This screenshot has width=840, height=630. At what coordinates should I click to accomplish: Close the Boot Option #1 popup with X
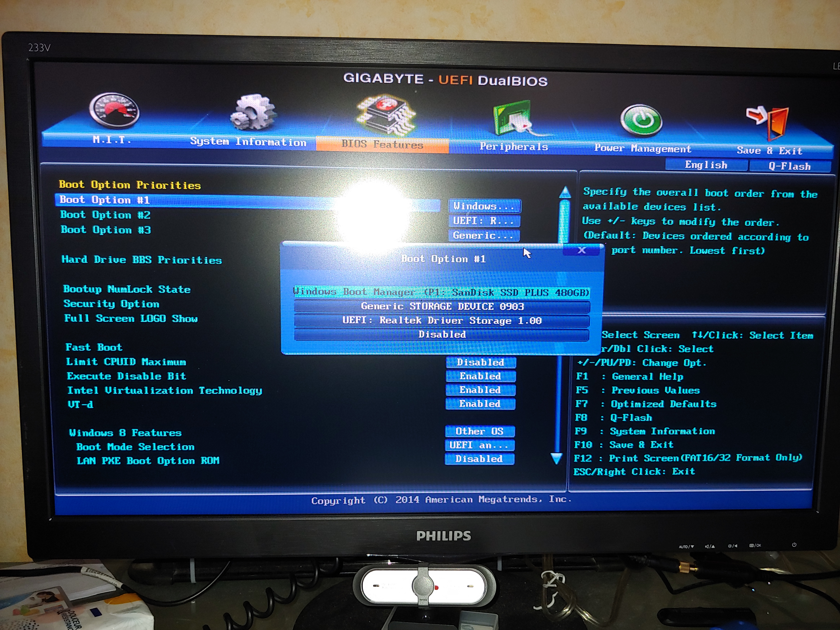point(582,250)
